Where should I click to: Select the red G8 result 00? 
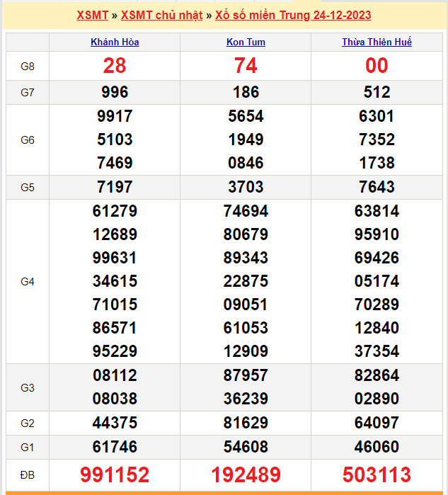(x=377, y=66)
